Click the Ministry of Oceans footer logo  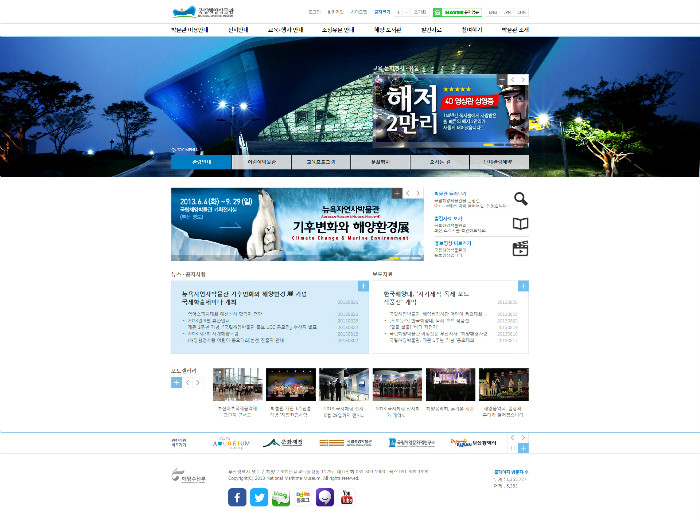[188, 475]
